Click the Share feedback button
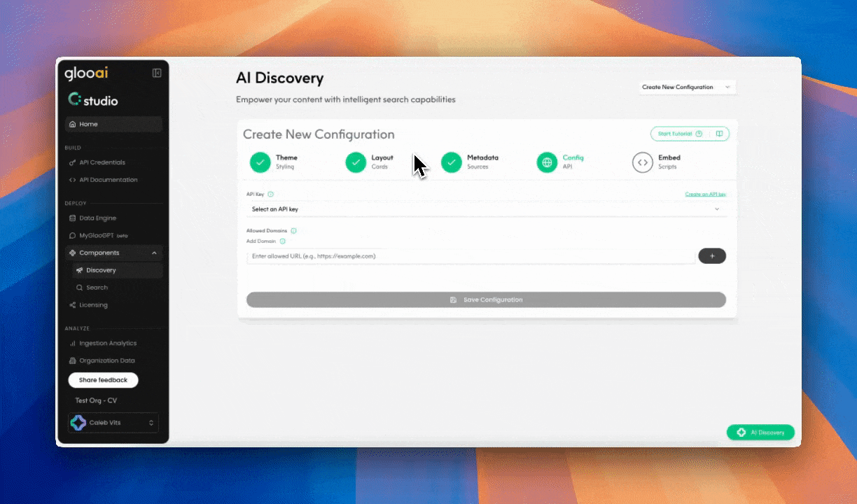 pos(103,380)
